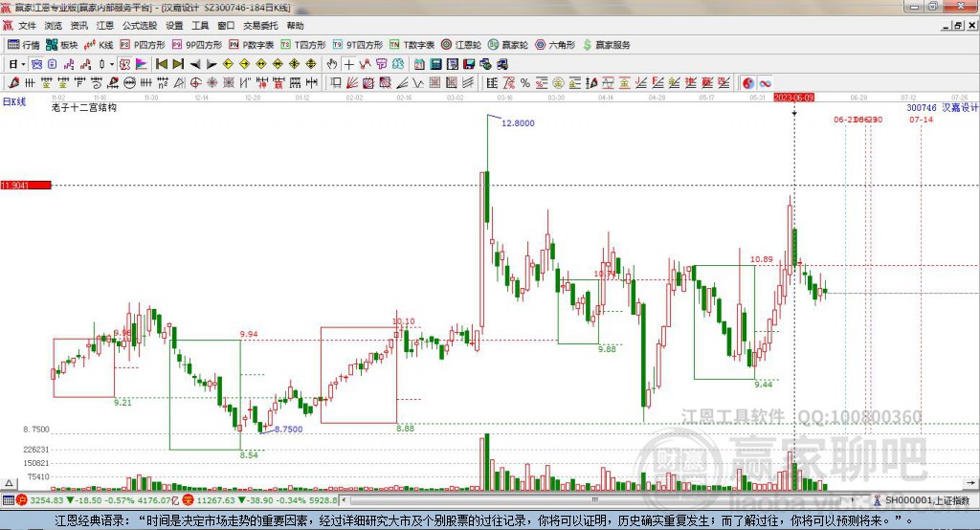Select the red pencil drawing tool
Screen dimensions: 980x530
click(12, 83)
